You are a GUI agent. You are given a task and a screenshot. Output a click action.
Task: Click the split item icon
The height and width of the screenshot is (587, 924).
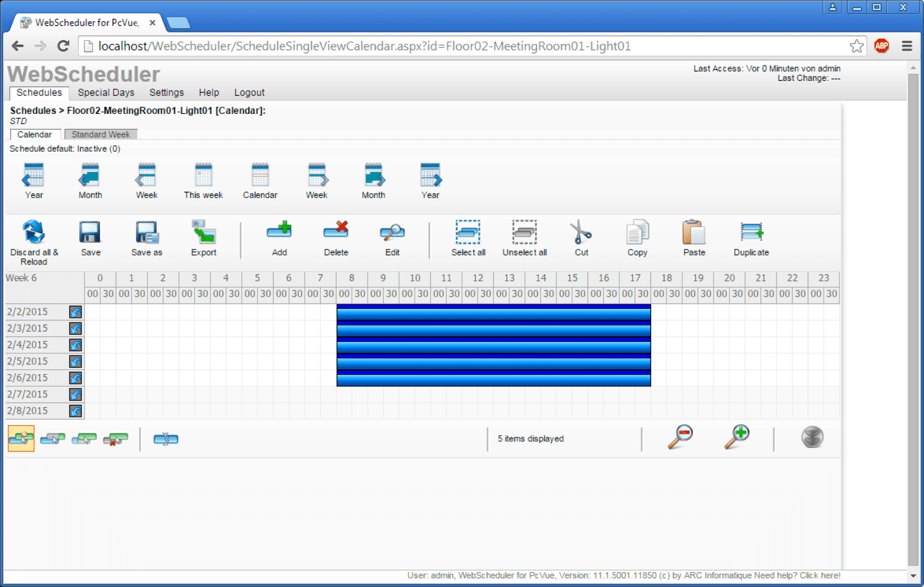point(166,439)
